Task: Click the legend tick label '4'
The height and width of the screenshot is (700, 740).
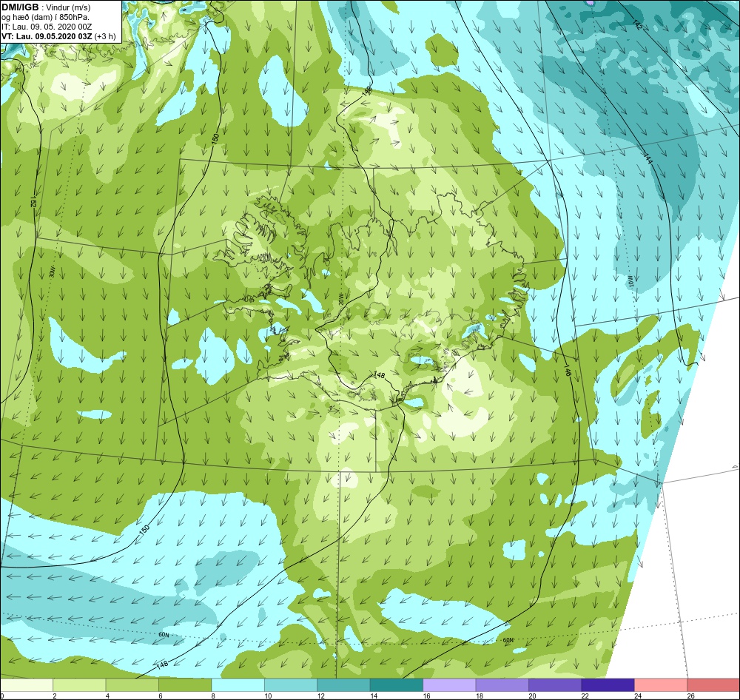Action: click(x=107, y=696)
